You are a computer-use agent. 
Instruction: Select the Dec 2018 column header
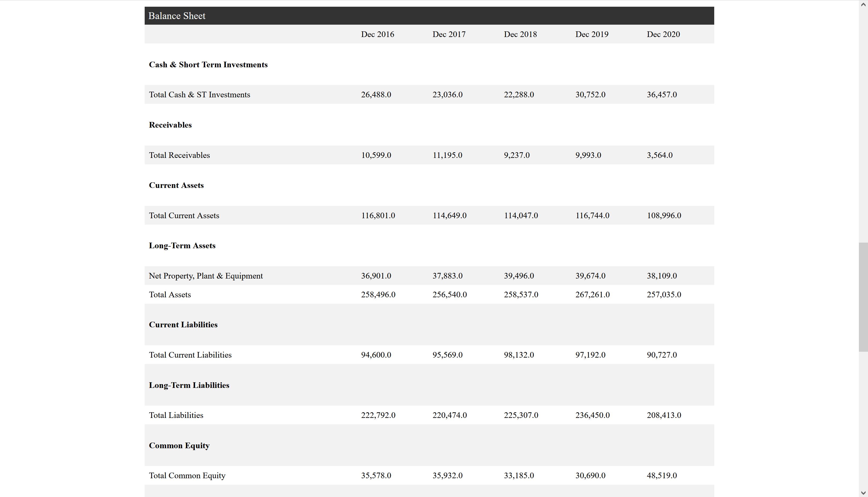pyautogui.click(x=520, y=34)
